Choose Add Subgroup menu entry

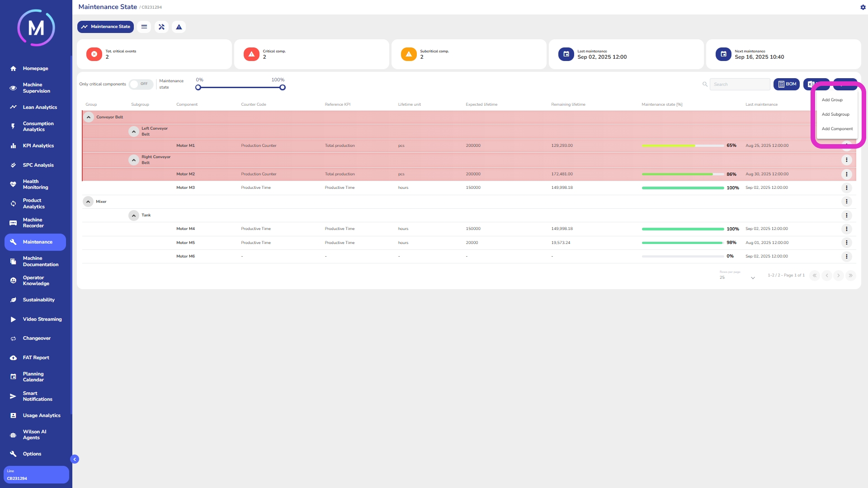pos(835,114)
